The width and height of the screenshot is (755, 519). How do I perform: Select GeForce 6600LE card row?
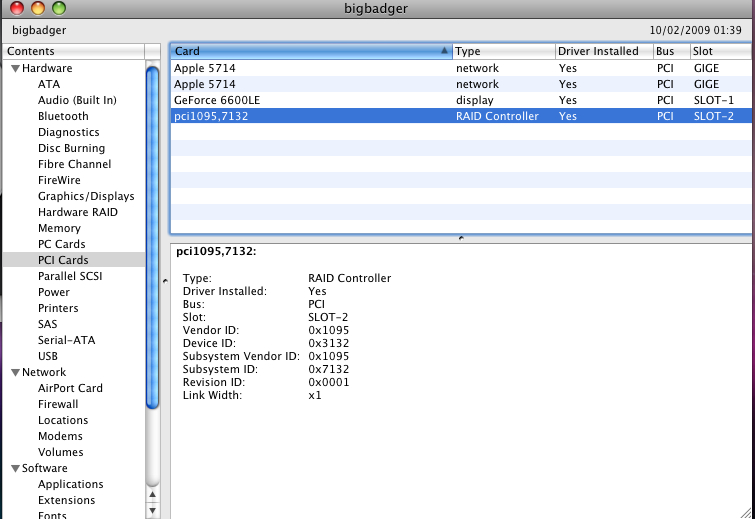pos(461,100)
